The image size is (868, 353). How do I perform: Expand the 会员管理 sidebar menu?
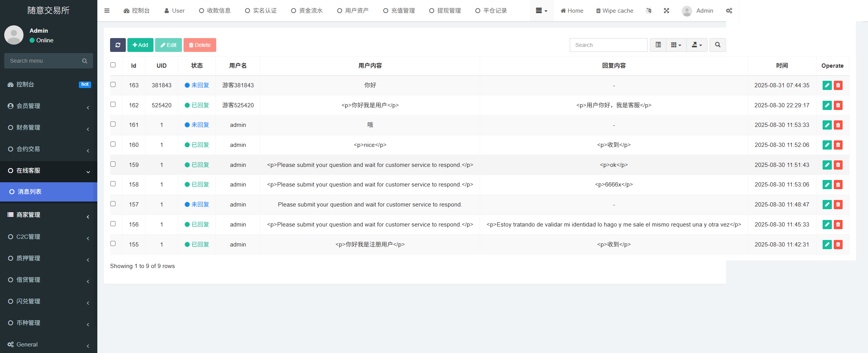click(48, 106)
